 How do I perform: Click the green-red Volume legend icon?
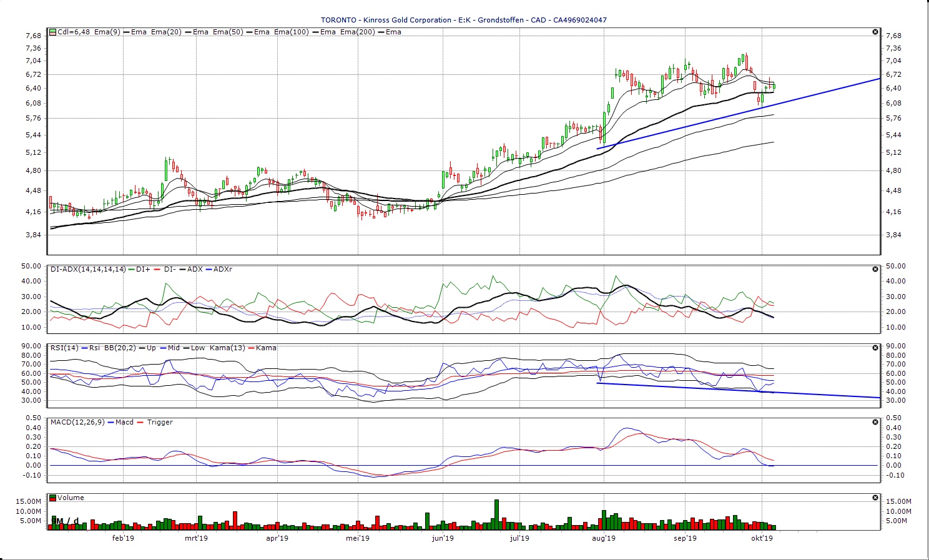pos(53,498)
